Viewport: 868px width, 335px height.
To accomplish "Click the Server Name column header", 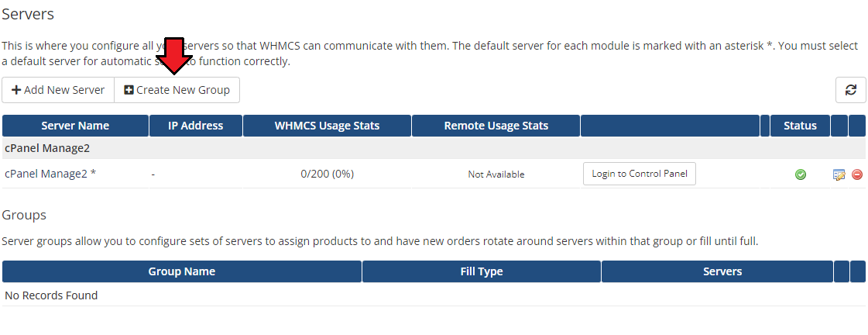I will (75, 126).
